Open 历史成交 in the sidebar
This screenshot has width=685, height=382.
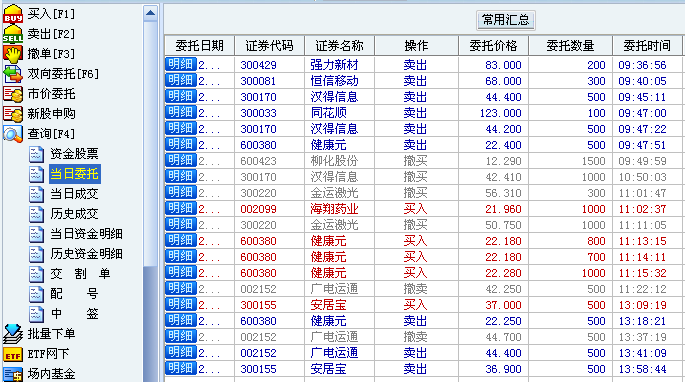(74, 214)
